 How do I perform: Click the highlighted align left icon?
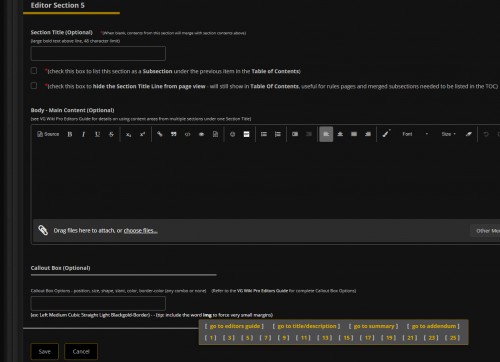[x=326, y=134]
